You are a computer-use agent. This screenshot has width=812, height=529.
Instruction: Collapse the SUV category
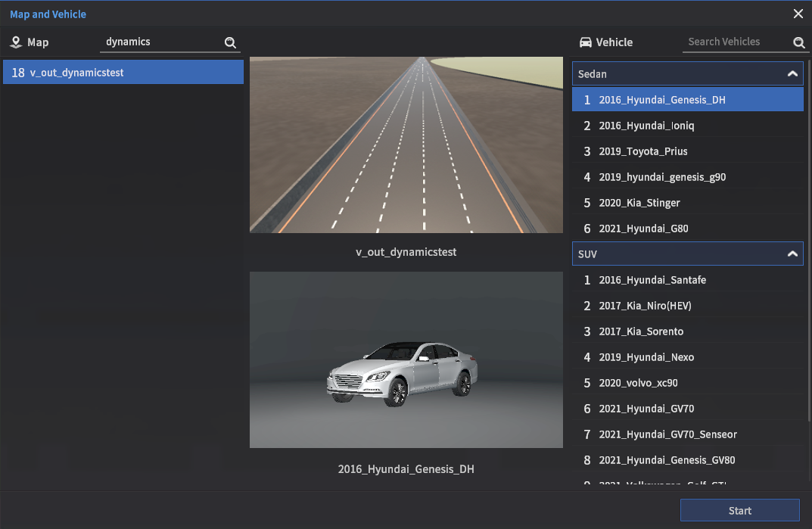tap(792, 254)
